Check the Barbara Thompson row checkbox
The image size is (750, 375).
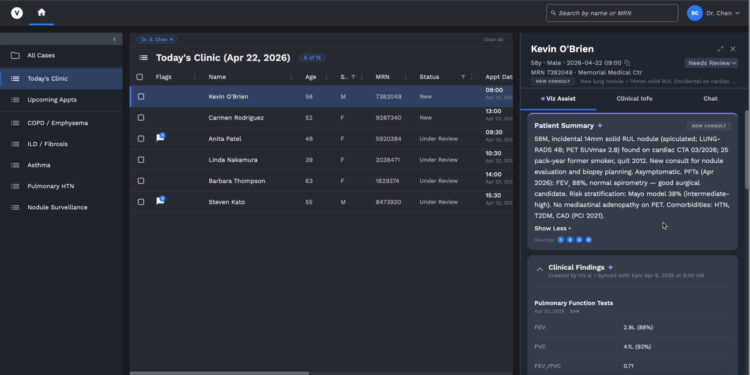point(141,181)
